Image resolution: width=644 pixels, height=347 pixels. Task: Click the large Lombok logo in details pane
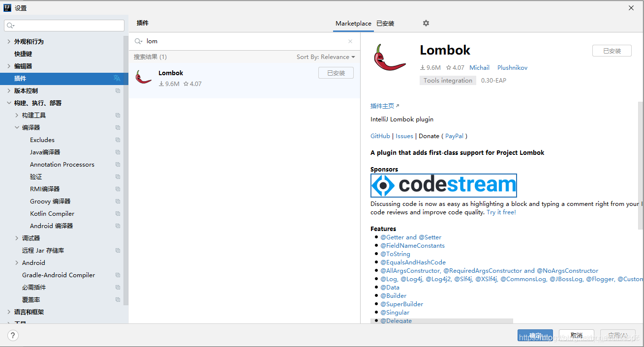coord(390,58)
